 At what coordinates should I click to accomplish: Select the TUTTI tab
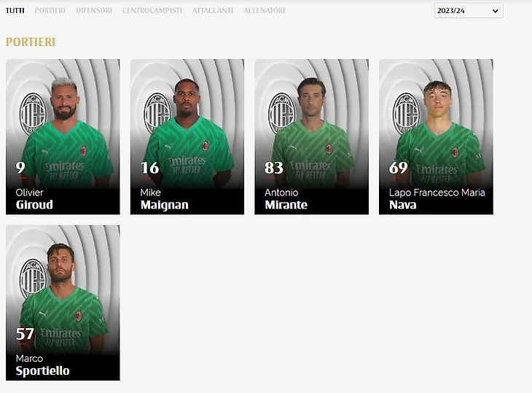pyautogui.click(x=15, y=10)
